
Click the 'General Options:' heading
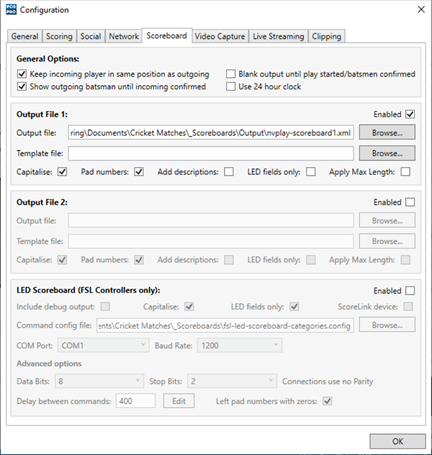point(48,59)
